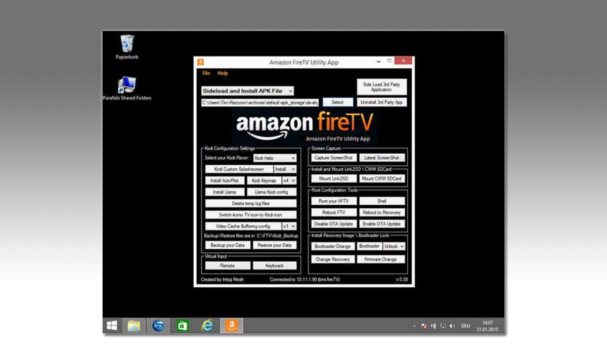The height and width of the screenshot is (364, 607).
Task: Click the Kodi Keymap button
Action: click(x=264, y=180)
